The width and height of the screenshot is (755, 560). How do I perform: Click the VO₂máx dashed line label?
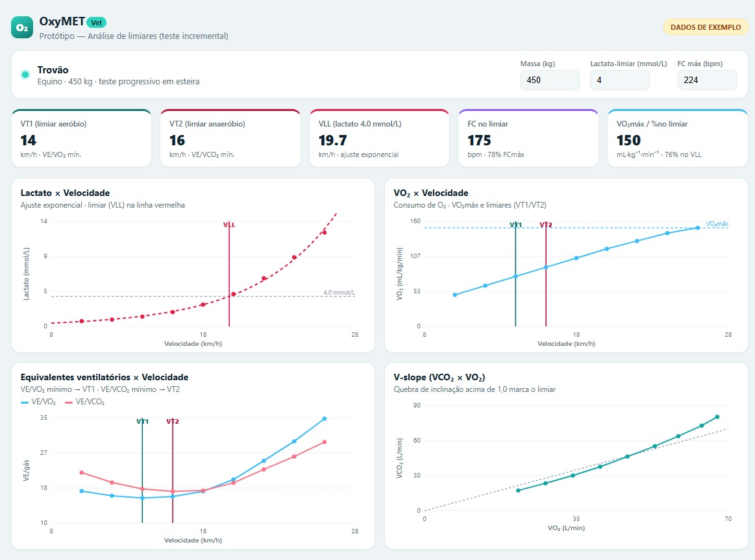click(717, 224)
